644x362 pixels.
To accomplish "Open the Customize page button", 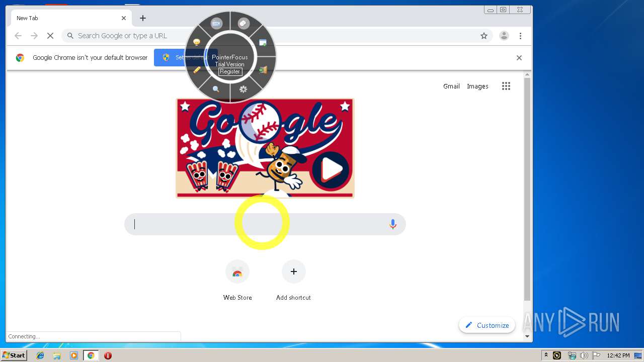I will (487, 325).
